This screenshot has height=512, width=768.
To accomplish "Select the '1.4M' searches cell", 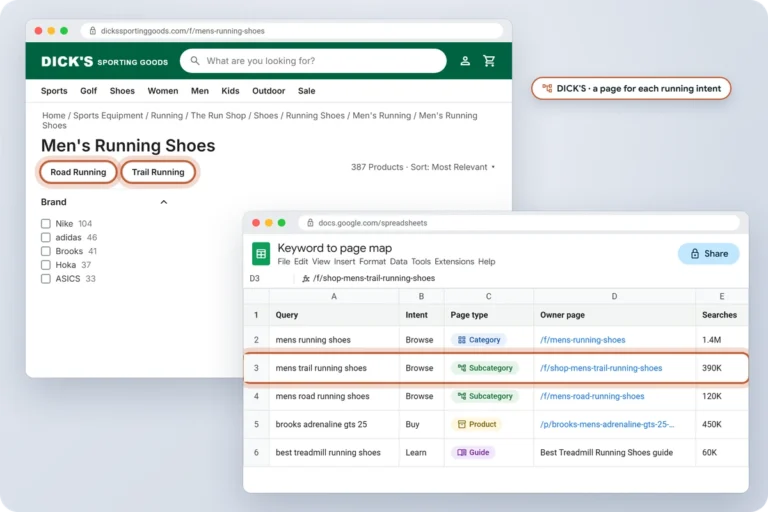I will click(721, 340).
